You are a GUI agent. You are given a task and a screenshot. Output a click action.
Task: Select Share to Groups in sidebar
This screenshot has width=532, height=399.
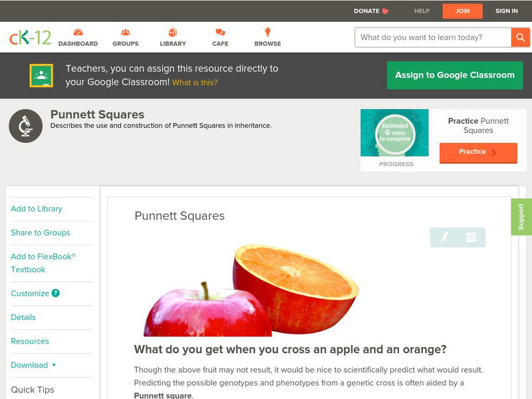tap(41, 233)
